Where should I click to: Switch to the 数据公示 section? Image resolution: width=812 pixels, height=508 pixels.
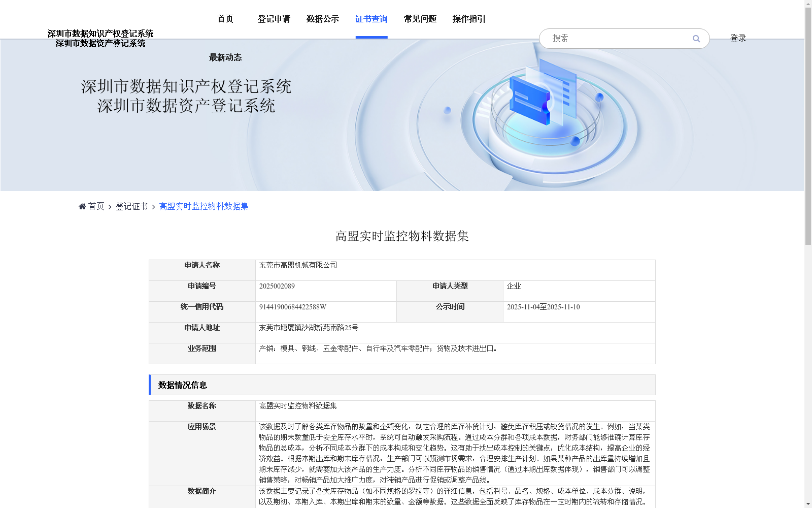click(x=322, y=19)
